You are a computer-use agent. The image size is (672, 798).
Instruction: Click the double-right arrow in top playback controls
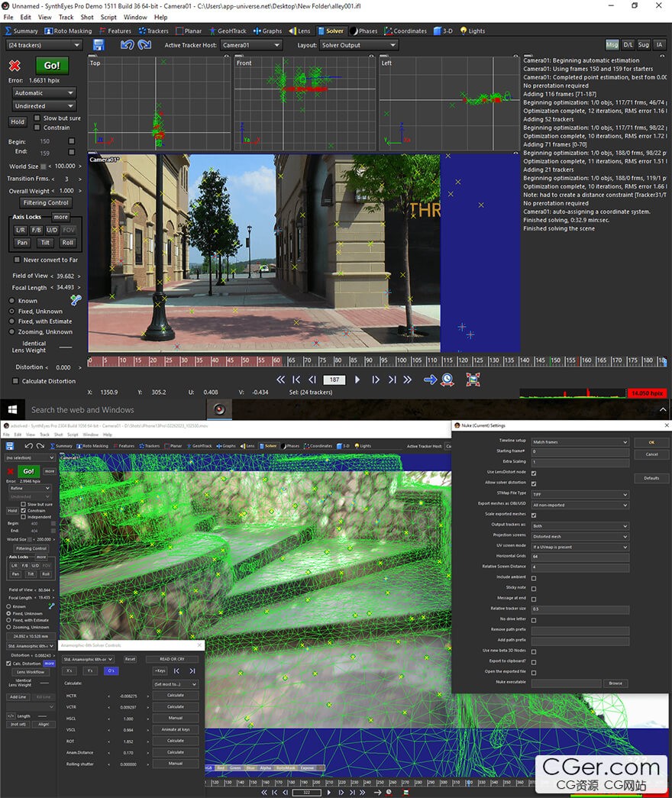[407, 380]
